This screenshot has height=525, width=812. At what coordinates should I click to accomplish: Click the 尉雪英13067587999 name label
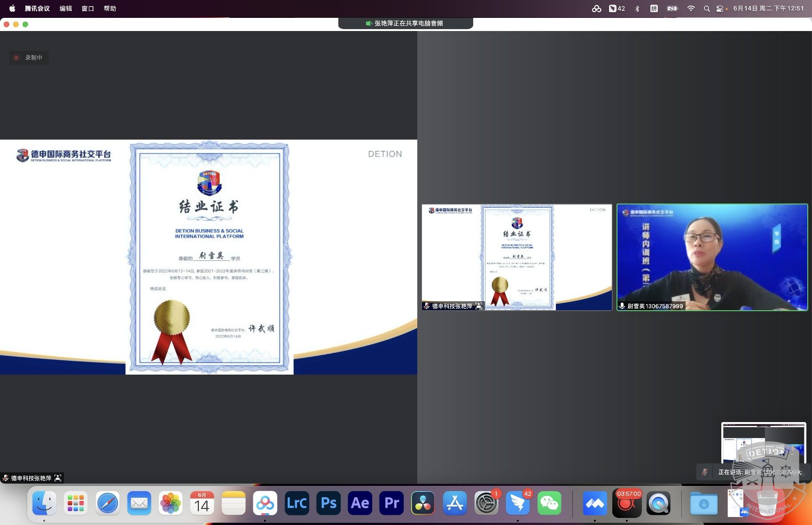(x=655, y=306)
